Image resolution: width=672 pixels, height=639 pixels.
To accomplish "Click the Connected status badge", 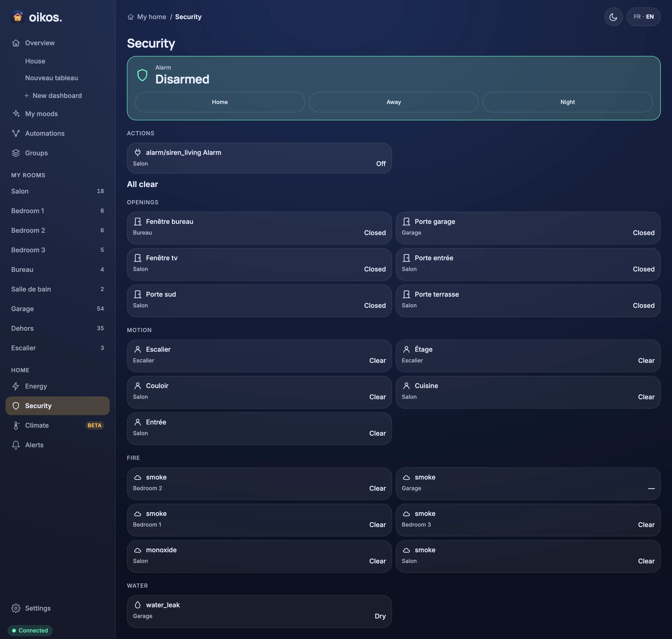I will (30, 630).
